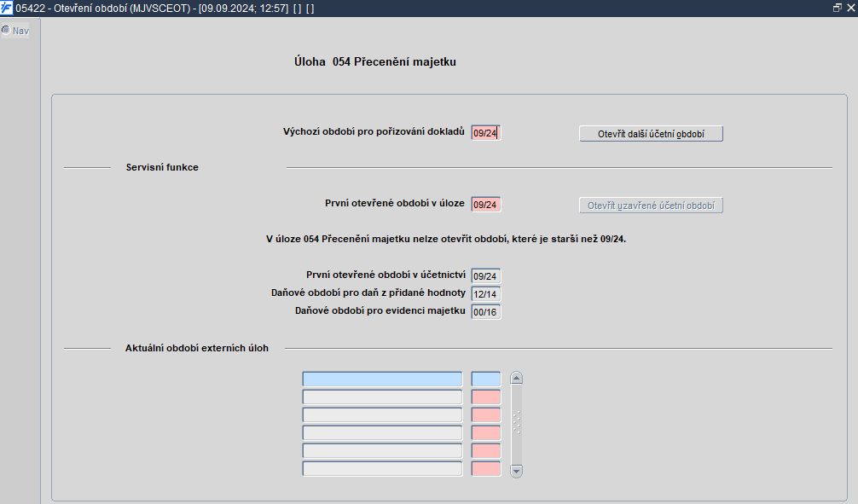Close the Otevření období window
This screenshot has width=858, height=504.
pos(850,8)
